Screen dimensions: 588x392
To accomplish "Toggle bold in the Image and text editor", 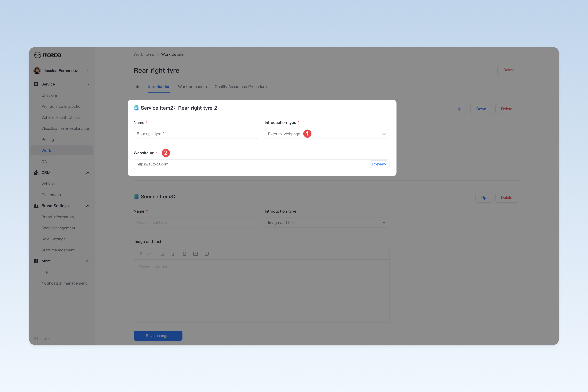I will point(162,254).
